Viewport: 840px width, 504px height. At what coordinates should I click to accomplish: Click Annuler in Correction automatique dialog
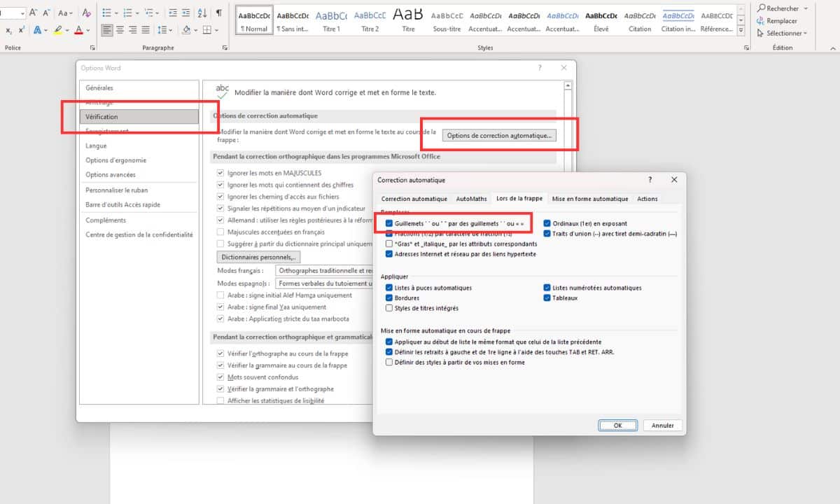(x=663, y=425)
